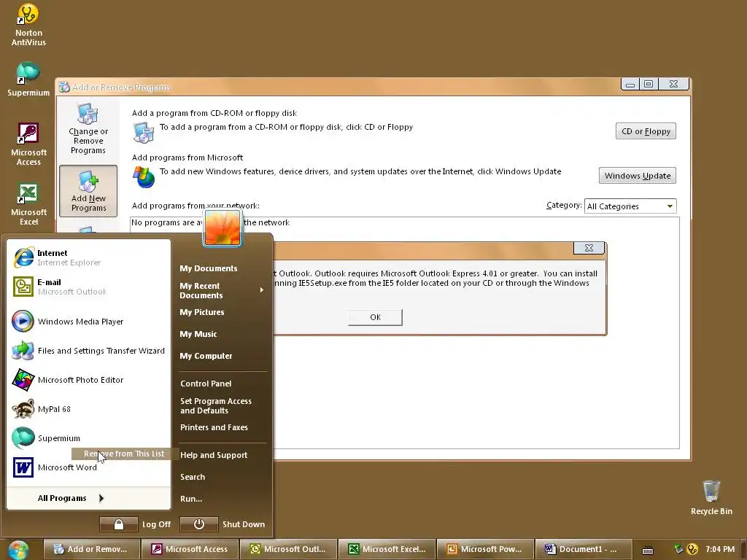Launch Windows Media Player from Start menu
This screenshot has height=560, width=747.
click(x=89, y=322)
